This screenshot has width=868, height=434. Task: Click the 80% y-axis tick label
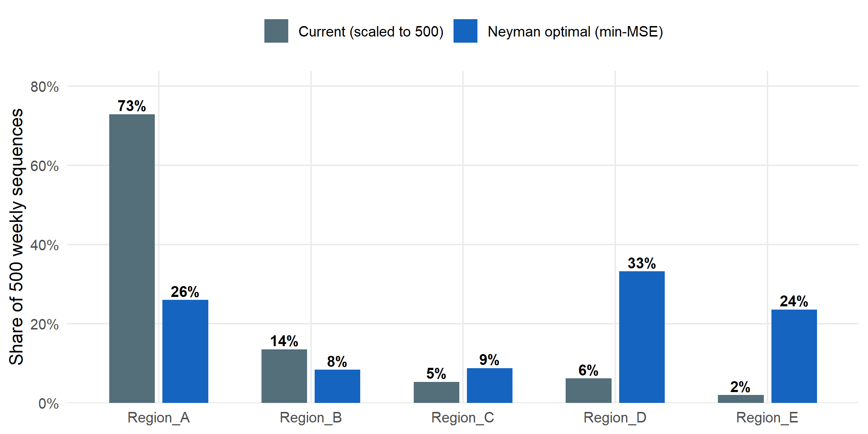(44, 87)
